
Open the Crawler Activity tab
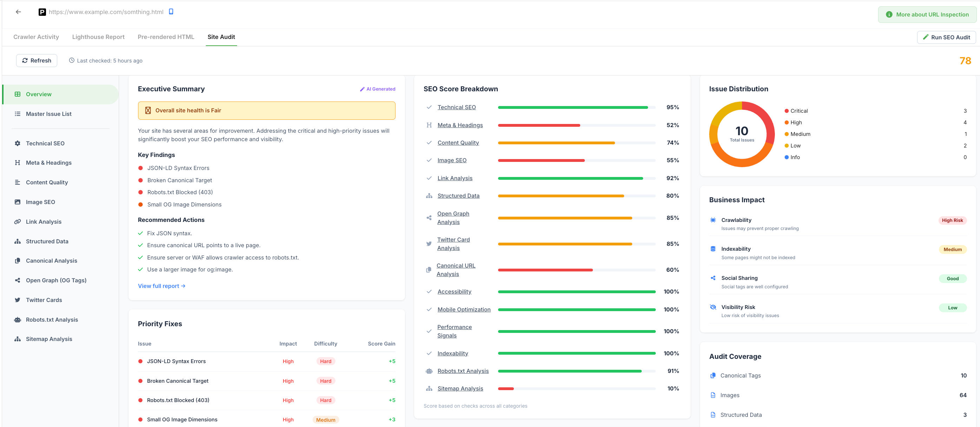click(x=36, y=37)
